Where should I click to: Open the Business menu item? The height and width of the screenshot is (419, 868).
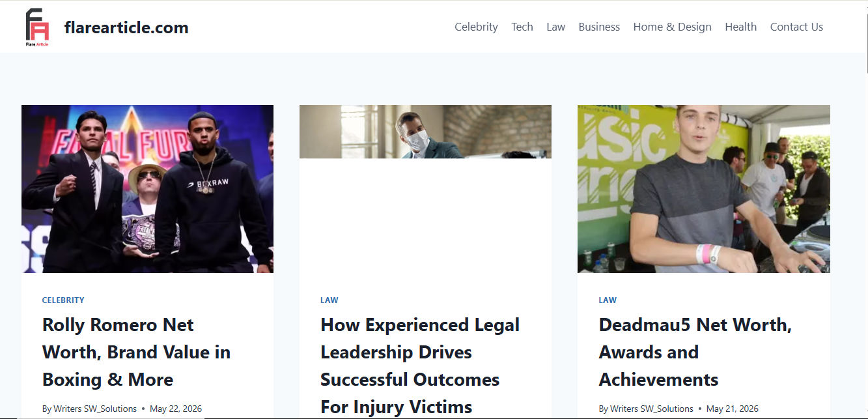(599, 27)
